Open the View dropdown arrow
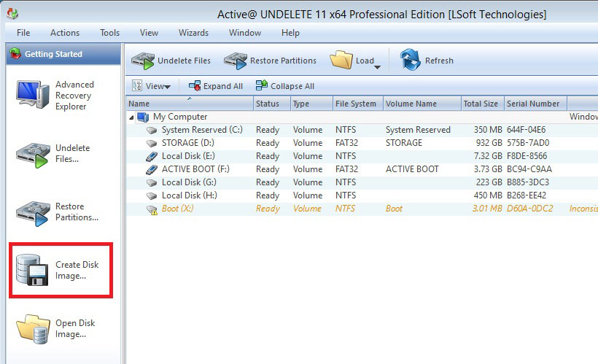598x364 pixels. click(167, 87)
